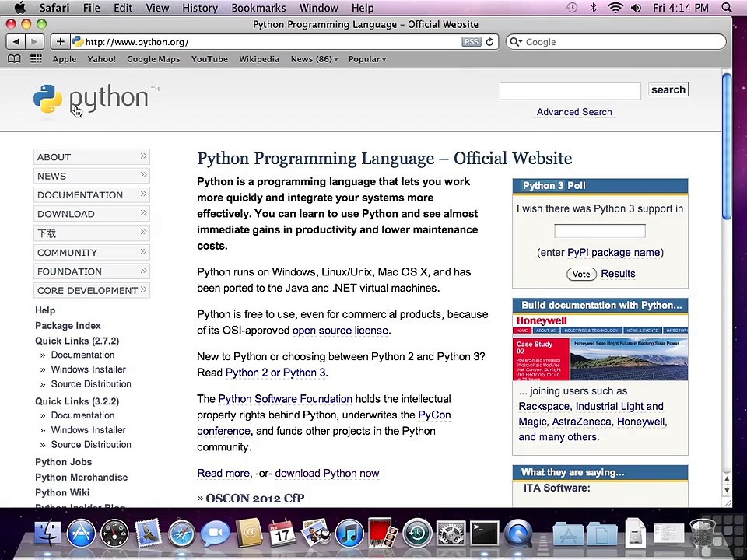
Task: Open the Edit menu
Action: click(123, 8)
